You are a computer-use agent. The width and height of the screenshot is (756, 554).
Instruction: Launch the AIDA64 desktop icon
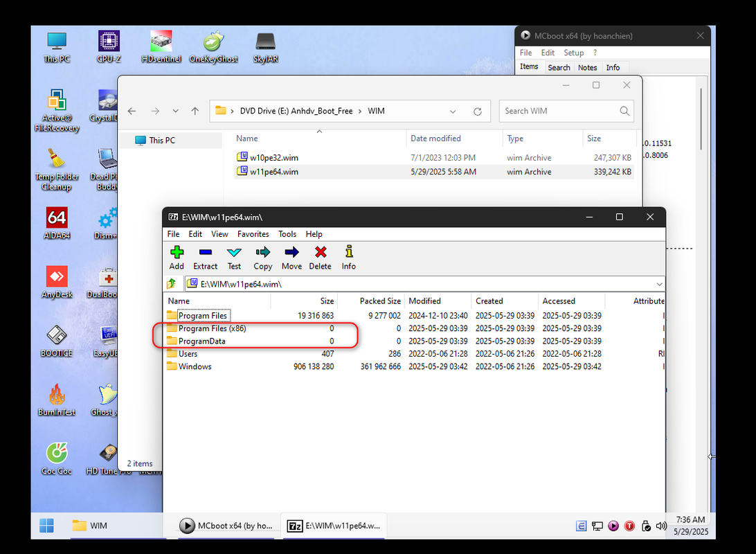(x=57, y=223)
